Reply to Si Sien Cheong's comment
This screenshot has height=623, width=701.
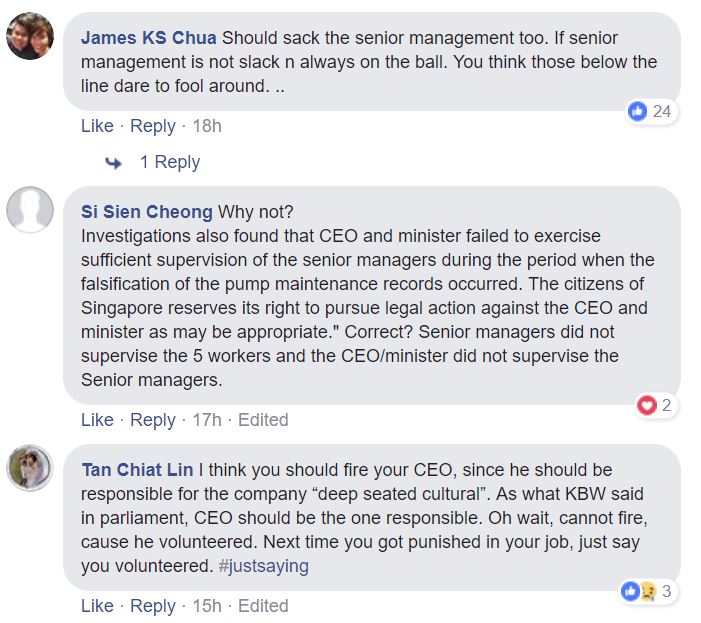(153, 420)
